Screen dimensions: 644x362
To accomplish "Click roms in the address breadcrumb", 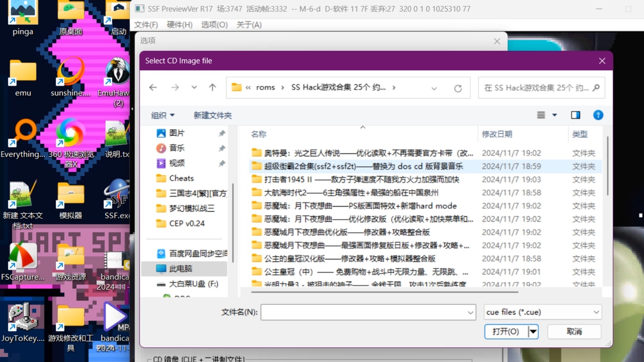I will coord(265,87).
